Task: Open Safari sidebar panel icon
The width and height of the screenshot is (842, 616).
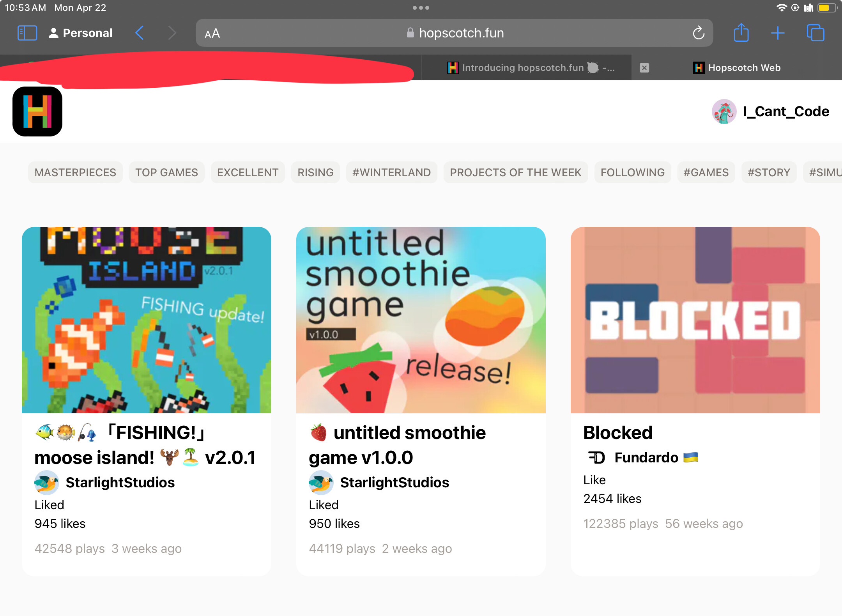Action: pos(27,33)
